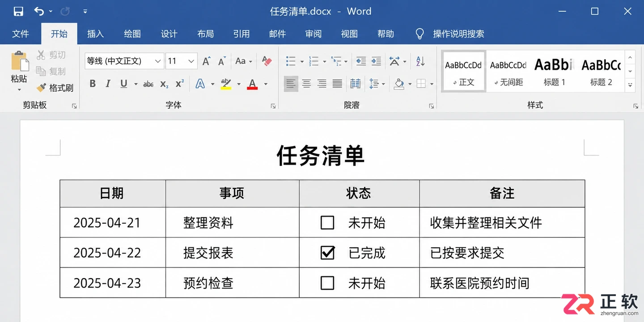Viewport: 644px width, 322px height.
Task: Uncheck the 已完成 box for 提交报表
Action: pos(327,253)
